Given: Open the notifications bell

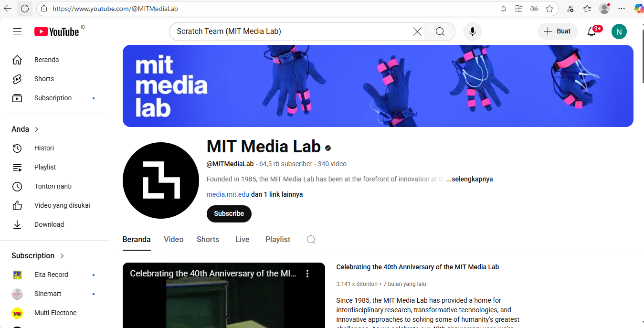Looking at the screenshot, I should pos(591,32).
